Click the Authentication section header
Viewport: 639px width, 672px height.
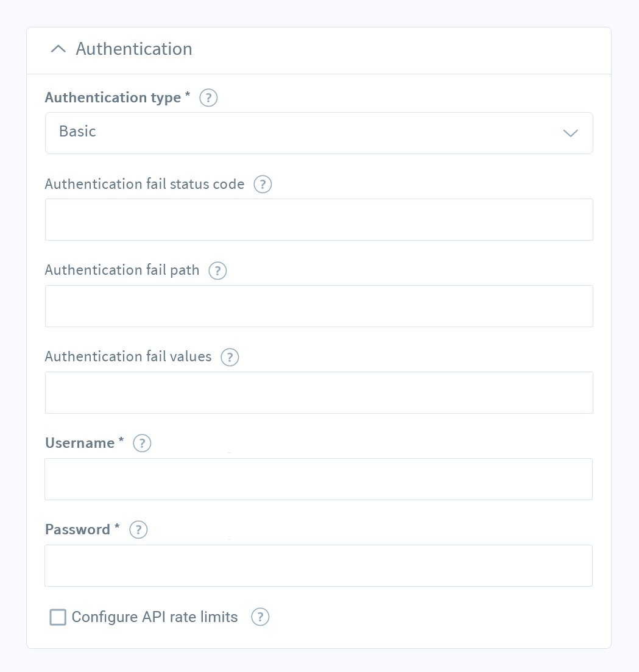pos(134,49)
